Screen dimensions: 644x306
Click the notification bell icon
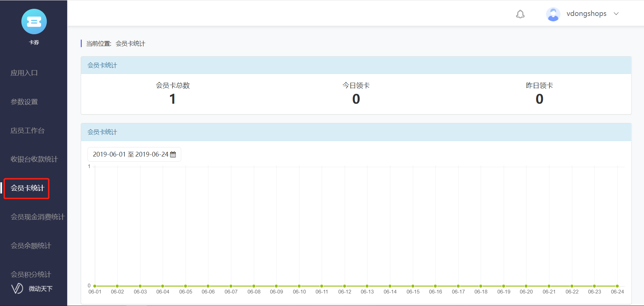pos(520,14)
